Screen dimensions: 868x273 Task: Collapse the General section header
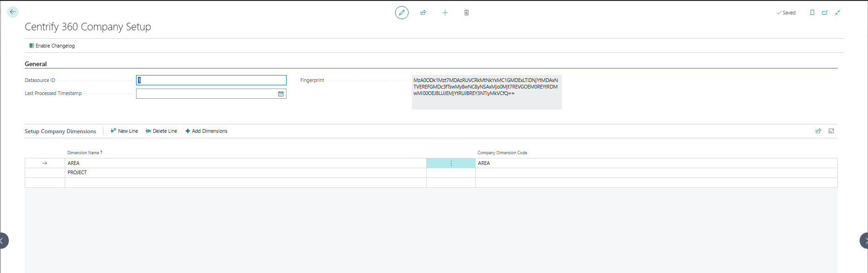click(36, 64)
